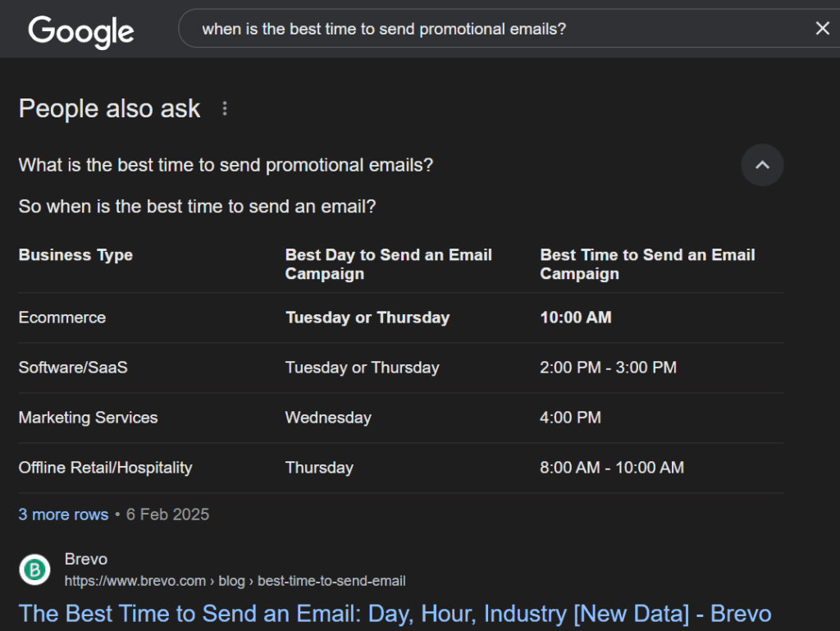Image resolution: width=840 pixels, height=631 pixels.
Task: Select the search input field
Action: (492, 28)
